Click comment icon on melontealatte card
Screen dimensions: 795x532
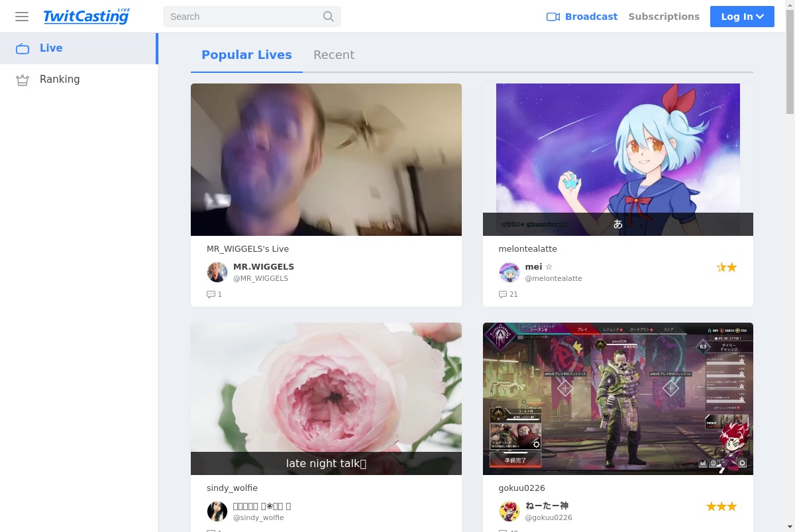[x=503, y=294]
